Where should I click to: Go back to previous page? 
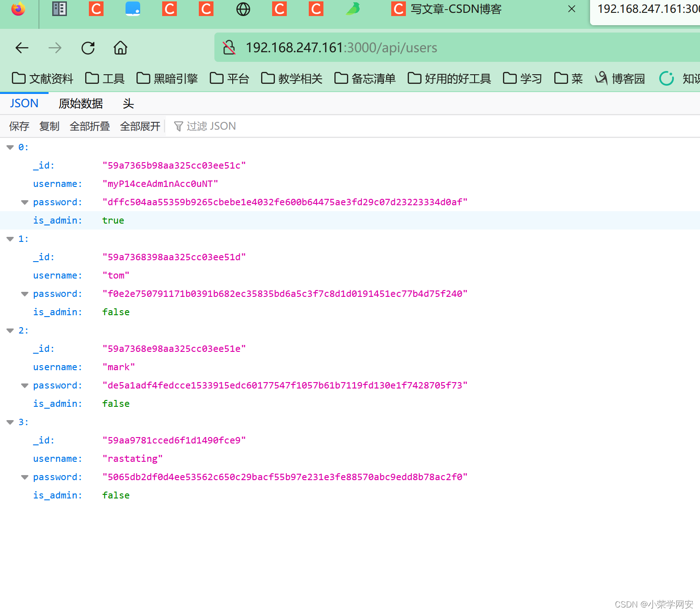pyautogui.click(x=22, y=48)
